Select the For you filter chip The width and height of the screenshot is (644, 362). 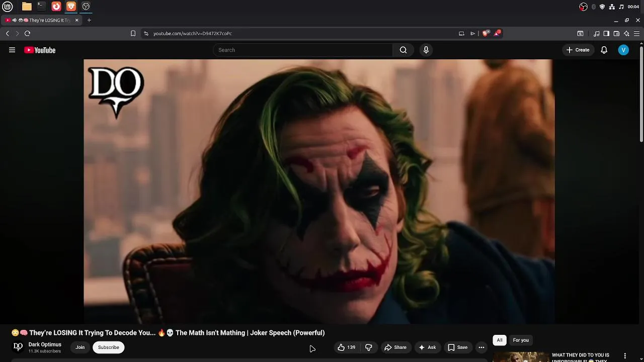521,340
